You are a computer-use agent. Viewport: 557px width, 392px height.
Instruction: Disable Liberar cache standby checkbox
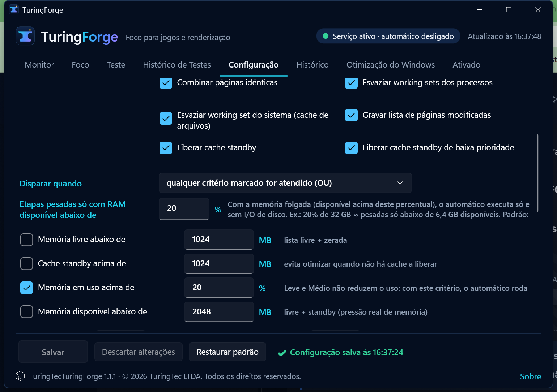point(166,148)
